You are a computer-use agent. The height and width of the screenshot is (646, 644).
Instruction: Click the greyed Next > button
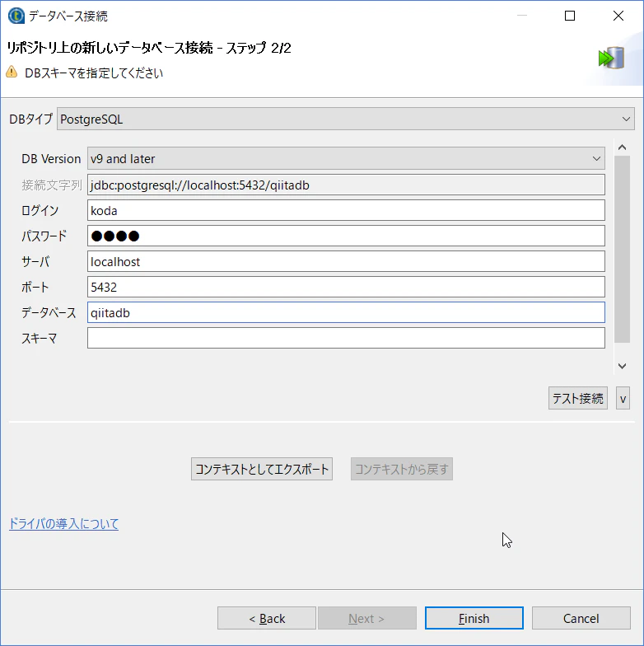click(x=367, y=618)
